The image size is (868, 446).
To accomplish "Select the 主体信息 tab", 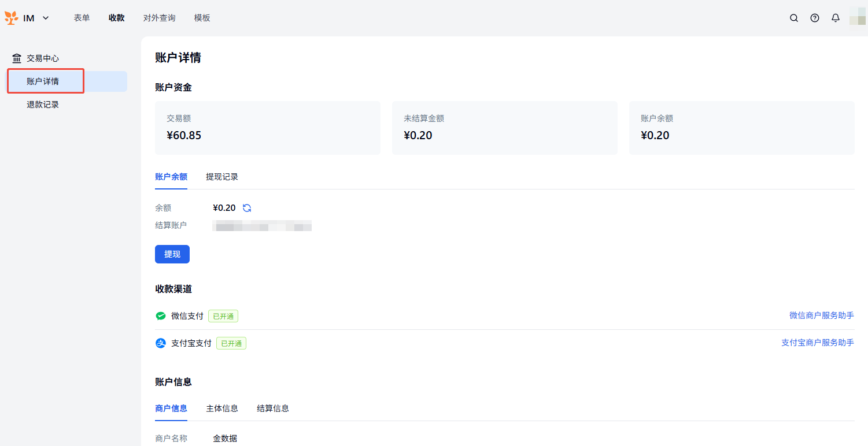I will 222,408.
